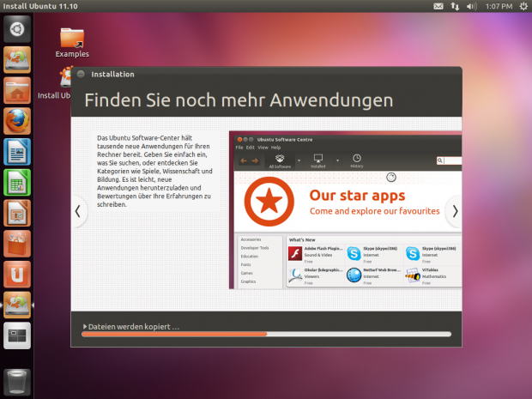Click the installation progress bar
The image size is (532, 399).
click(x=266, y=334)
